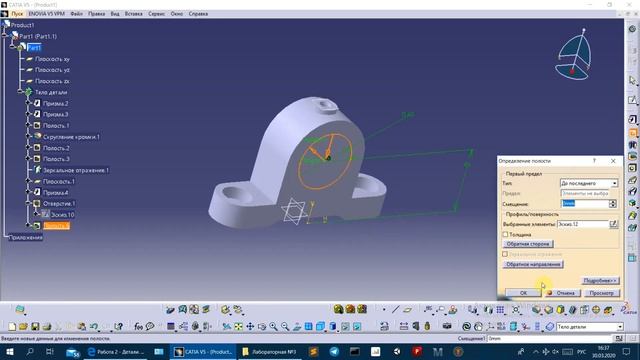Open Telegram from the taskbar

334,351
